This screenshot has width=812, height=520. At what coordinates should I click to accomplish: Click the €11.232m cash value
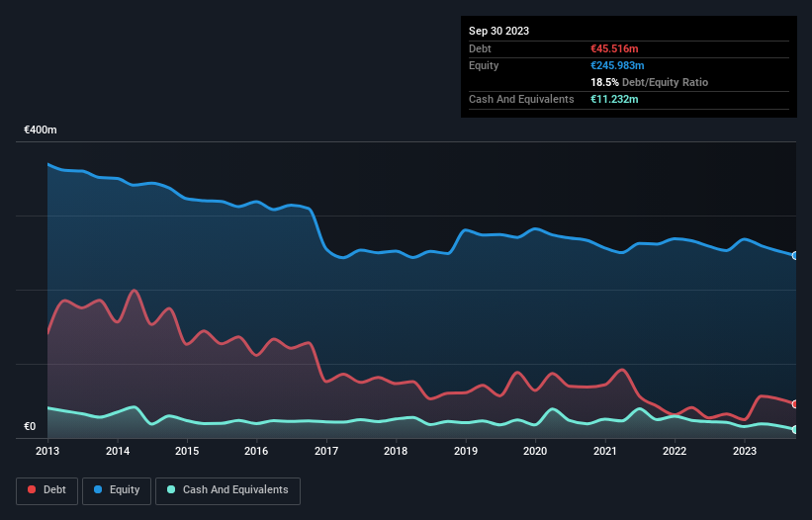click(614, 99)
